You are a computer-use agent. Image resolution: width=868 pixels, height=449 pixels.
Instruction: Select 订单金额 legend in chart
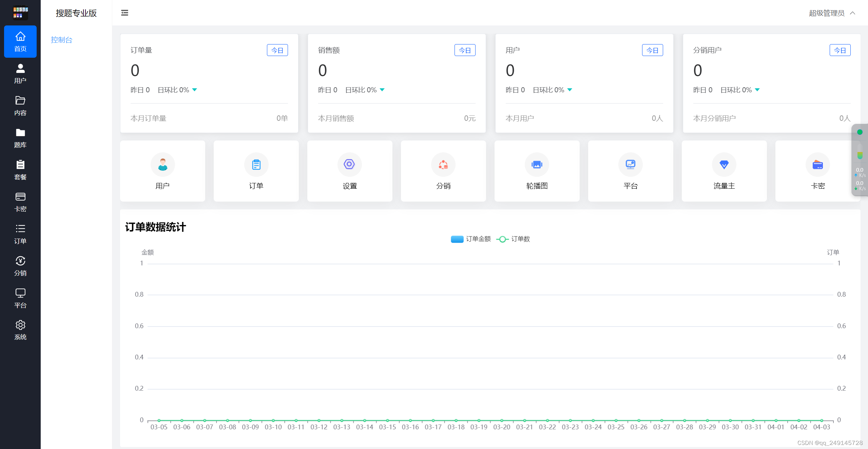point(469,239)
